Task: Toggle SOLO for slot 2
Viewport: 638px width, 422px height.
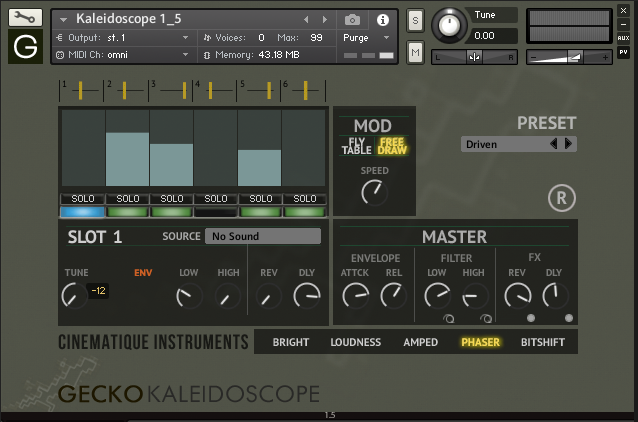Action: [127, 199]
